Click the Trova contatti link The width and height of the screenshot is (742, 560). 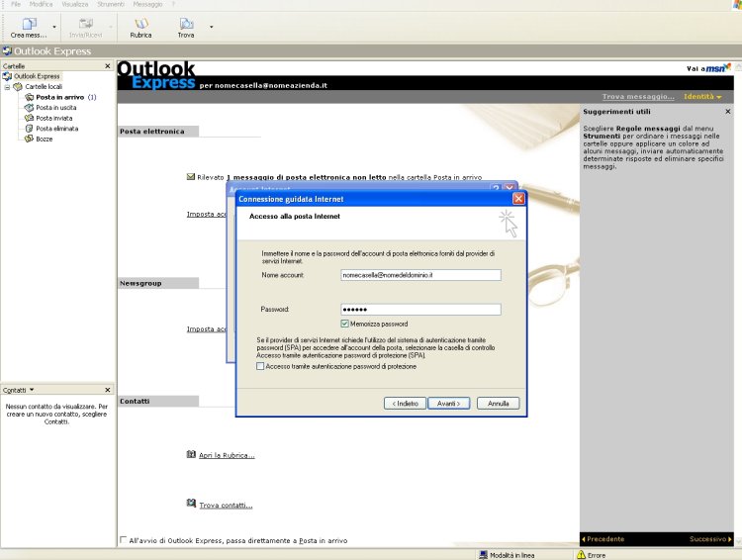pos(226,506)
